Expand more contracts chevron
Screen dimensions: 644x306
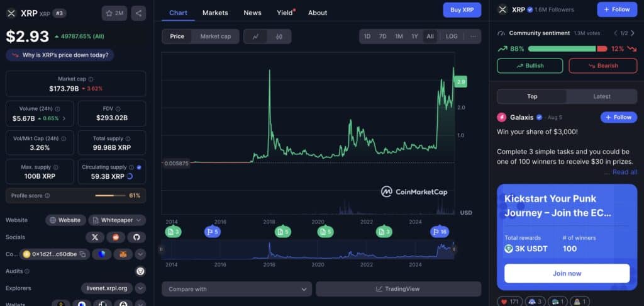click(140, 254)
